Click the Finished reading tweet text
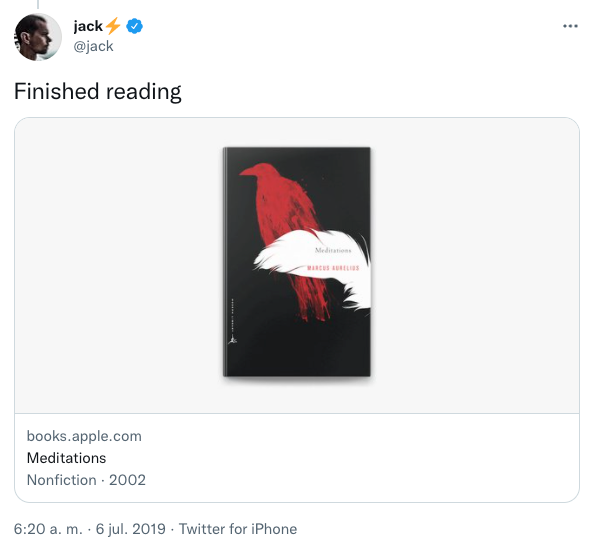This screenshot has height=545, width=596. pyautogui.click(x=98, y=92)
